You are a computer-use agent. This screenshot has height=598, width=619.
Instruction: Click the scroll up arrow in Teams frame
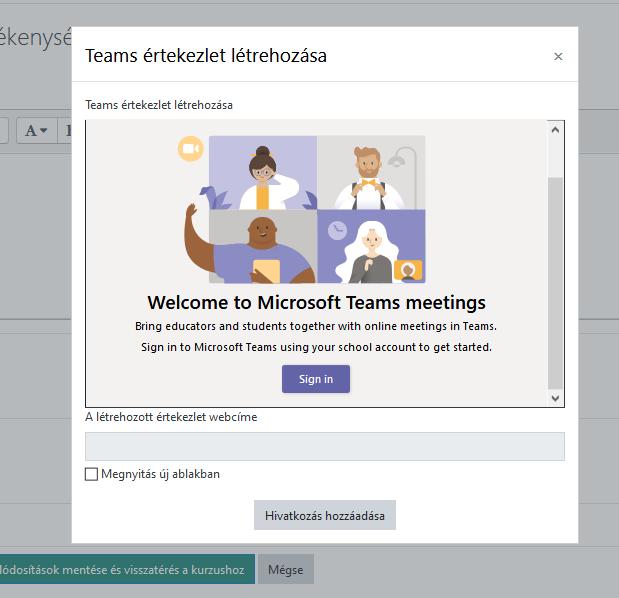point(555,129)
